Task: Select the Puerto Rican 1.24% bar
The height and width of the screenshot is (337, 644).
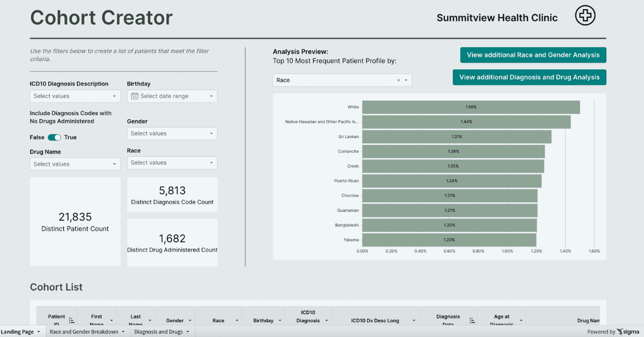Action: [452, 181]
